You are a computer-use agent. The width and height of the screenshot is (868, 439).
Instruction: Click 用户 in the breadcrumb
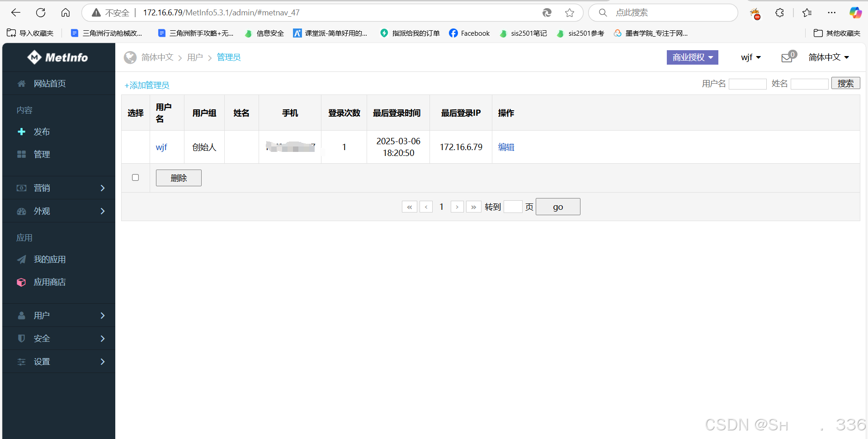tap(195, 57)
